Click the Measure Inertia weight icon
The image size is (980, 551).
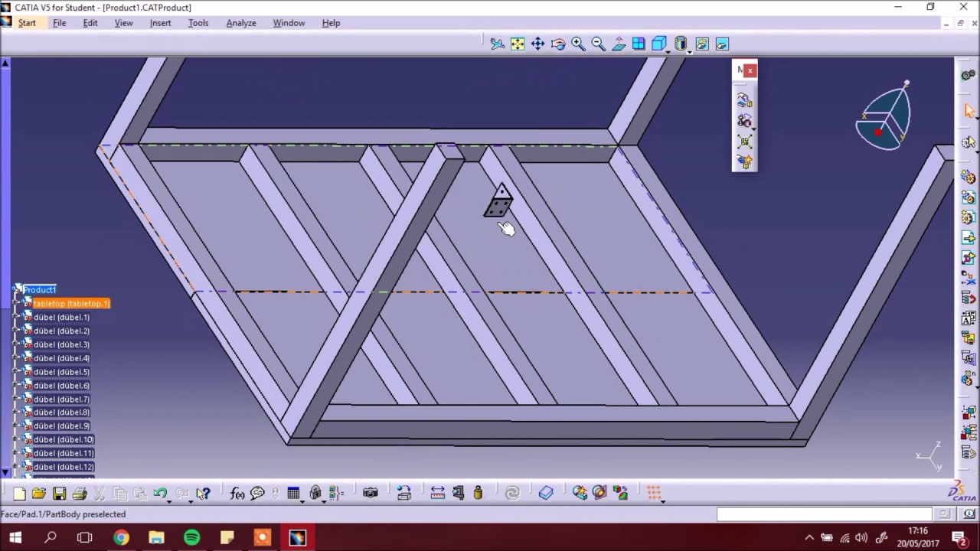(478, 494)
